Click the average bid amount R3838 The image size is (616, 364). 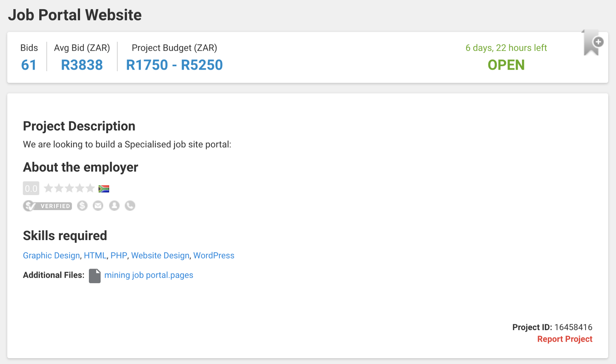(x=82, y=65)
